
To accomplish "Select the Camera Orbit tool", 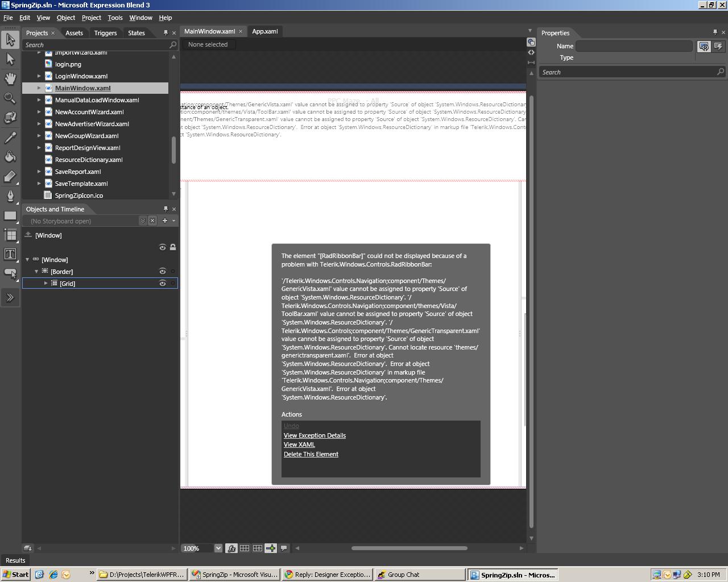I will pyautogui.click(x=10, y=118).
